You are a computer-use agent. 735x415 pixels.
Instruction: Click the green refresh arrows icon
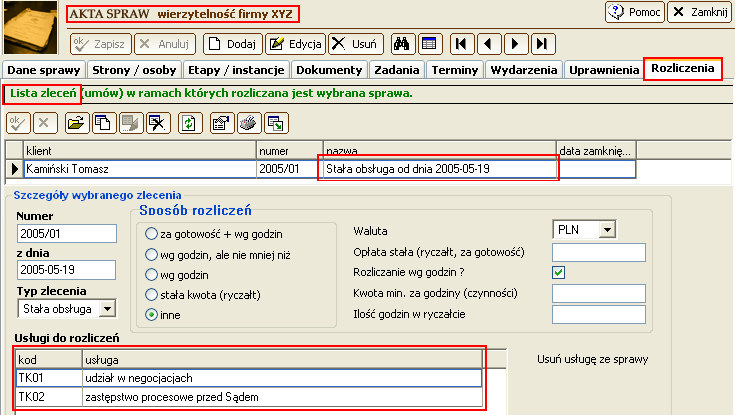(x=190, y=123)
